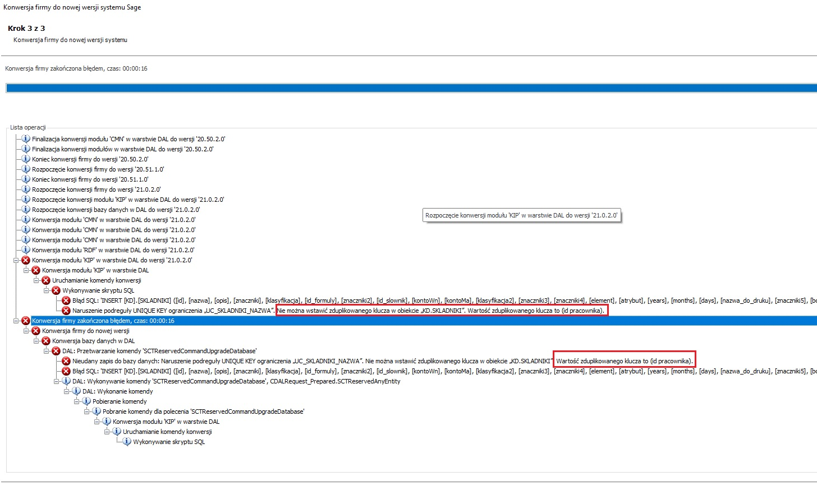Click info icon of Rozpoczęcie konwersji firmy '20.51.1.0'
Image resolution: width=817 pixels, height=504 pixels.
coord(26,169)
